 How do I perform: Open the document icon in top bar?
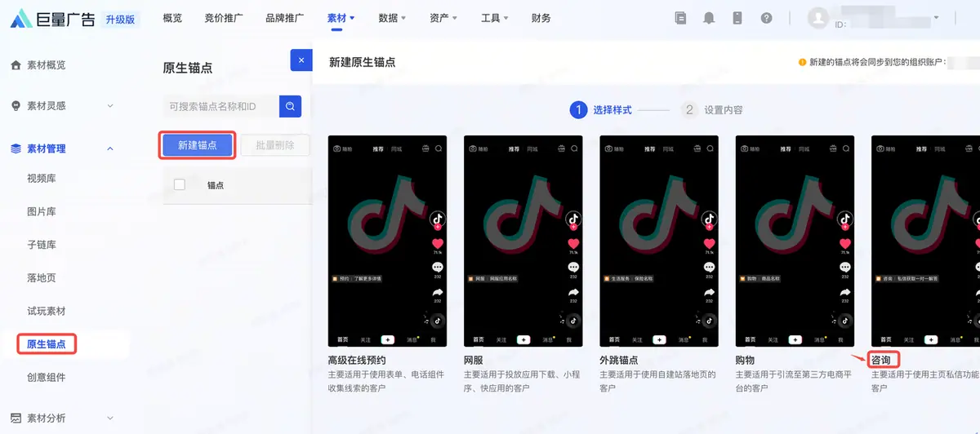click(681, 18)
